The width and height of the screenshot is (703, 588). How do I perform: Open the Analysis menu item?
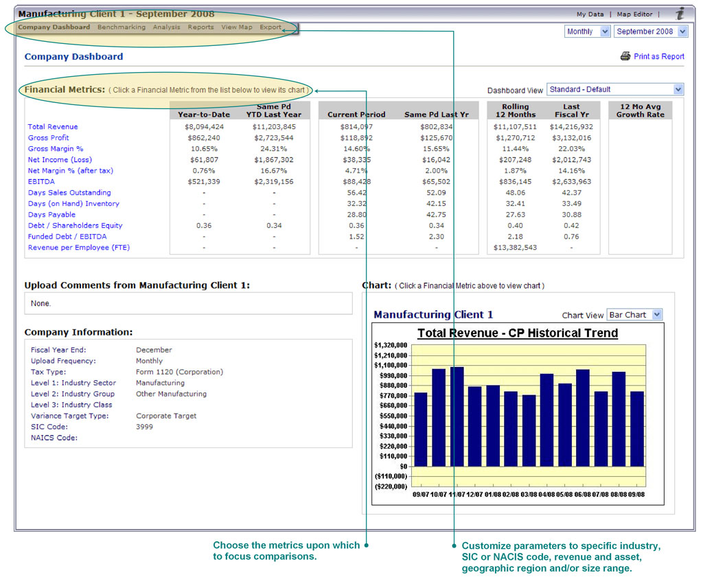(x=167, y=27)
